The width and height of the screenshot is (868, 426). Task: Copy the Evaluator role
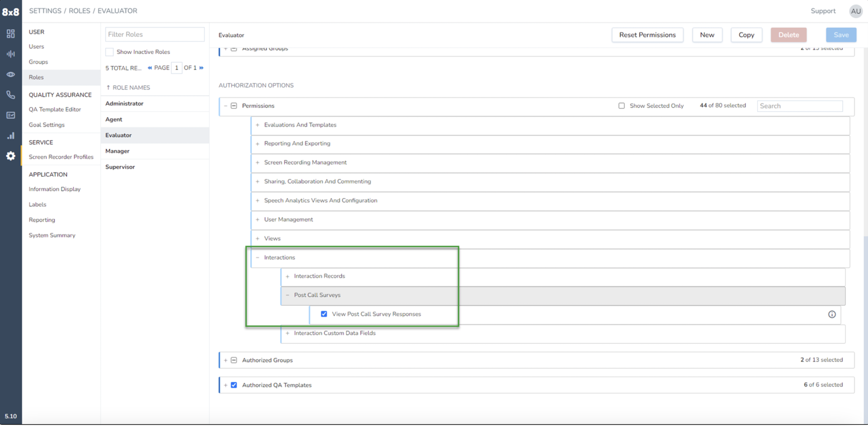point(746,35)
